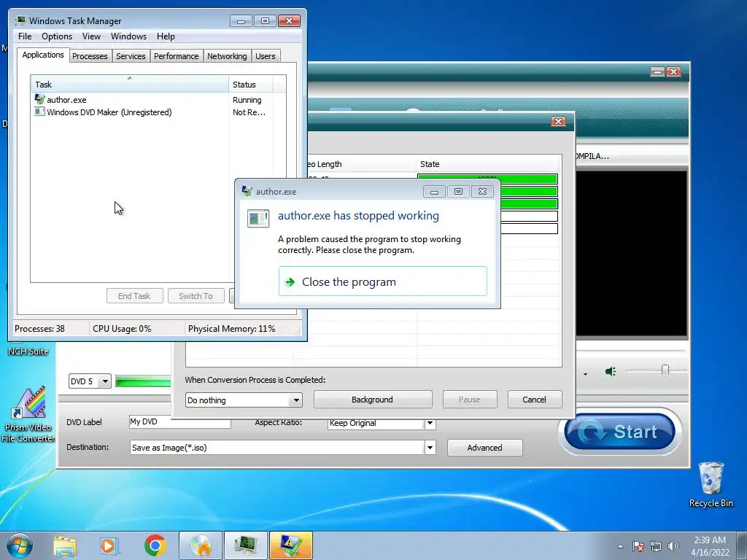
Task: Cancel the conversion process
Action: tap(535, 400)
